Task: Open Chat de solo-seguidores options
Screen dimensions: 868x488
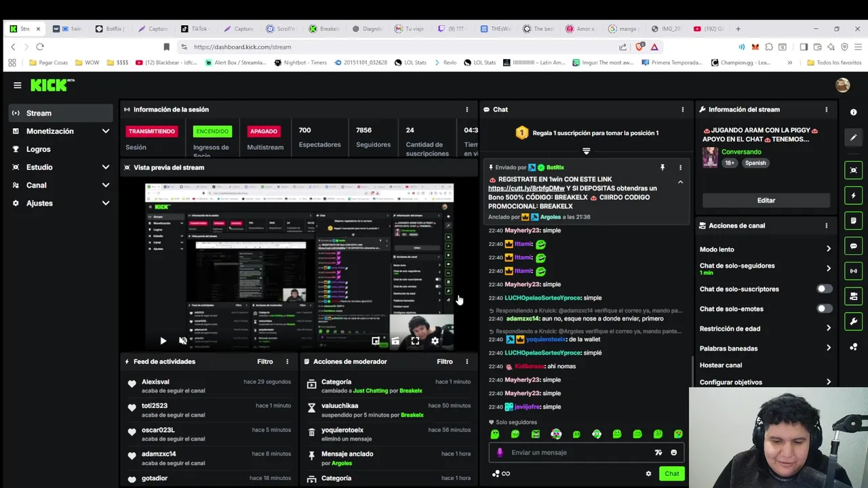Action: (765, 268)
